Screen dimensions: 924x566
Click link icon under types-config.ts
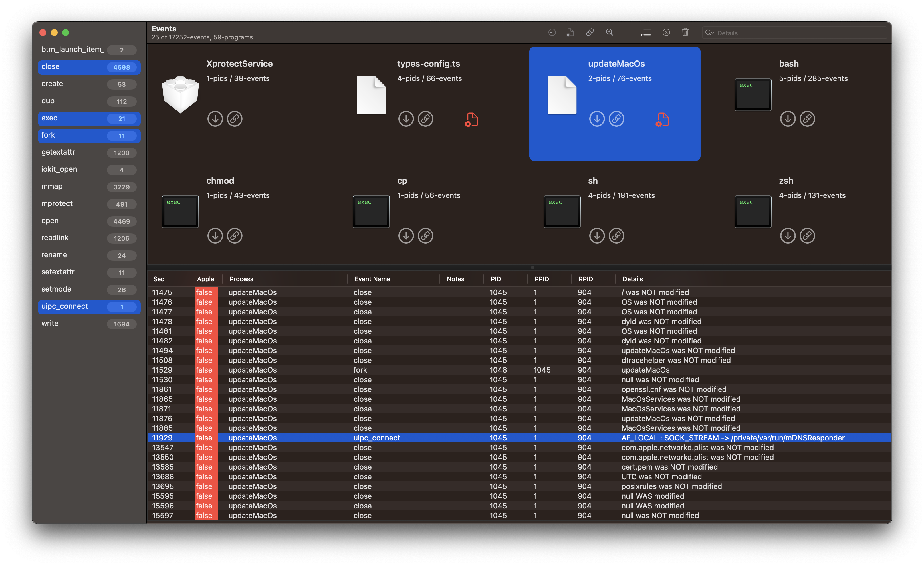tap(426, 119)
